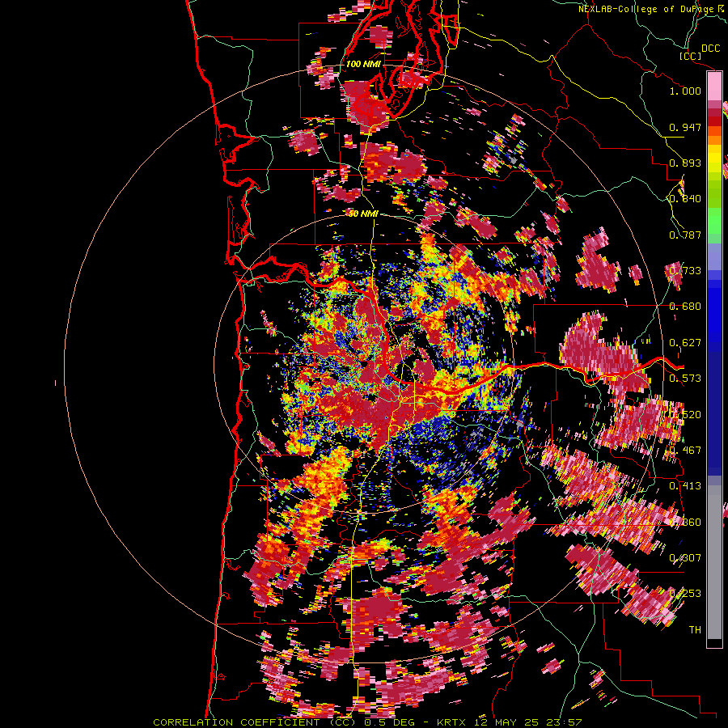
Task: Select the 0.733 scale value
Action: [685, 271]
